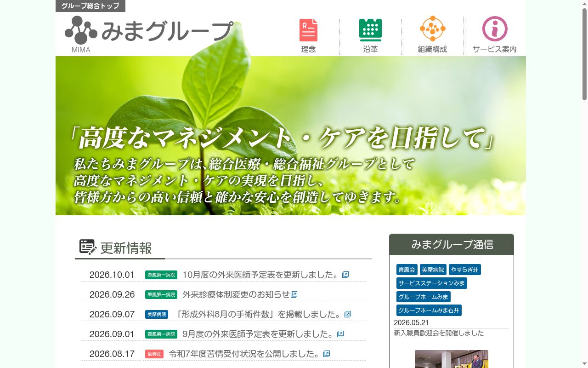Screen dimensions: 588x368
Task: Select the グループ総合トップ tab
Action: pyautogui.click(x=90, y=6)
